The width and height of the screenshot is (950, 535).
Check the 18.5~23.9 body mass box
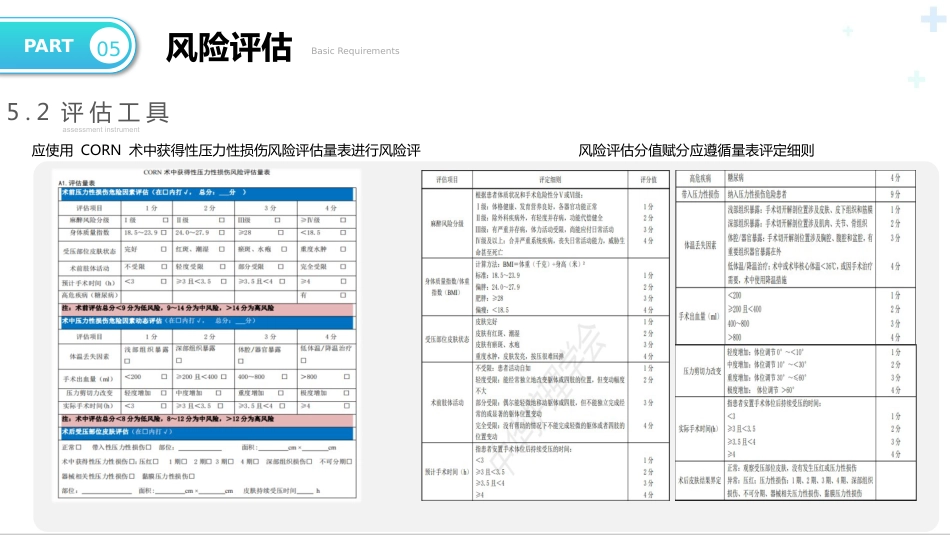click(164, 233)
